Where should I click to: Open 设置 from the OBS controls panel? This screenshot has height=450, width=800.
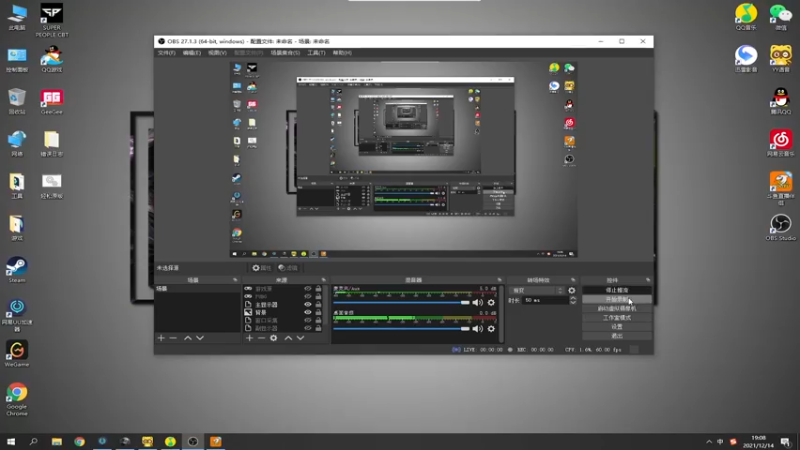click(617, 327)
